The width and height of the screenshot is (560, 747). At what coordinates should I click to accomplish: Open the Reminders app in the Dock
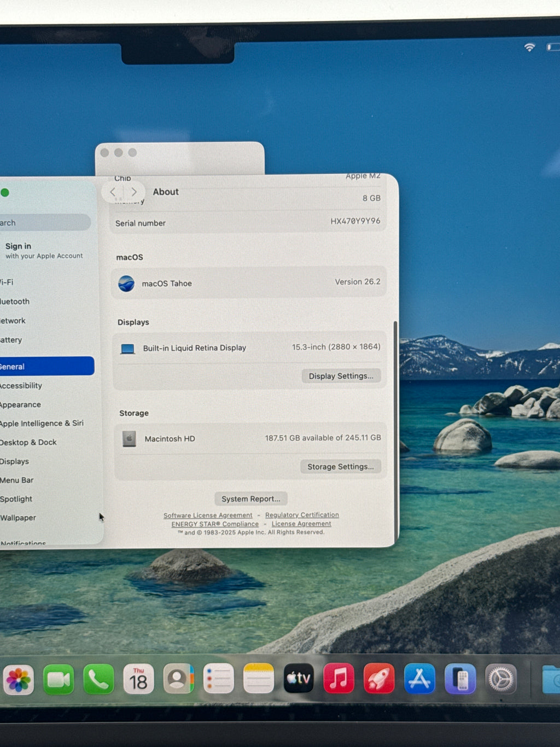pyautogui.click(x=218, y=679)
